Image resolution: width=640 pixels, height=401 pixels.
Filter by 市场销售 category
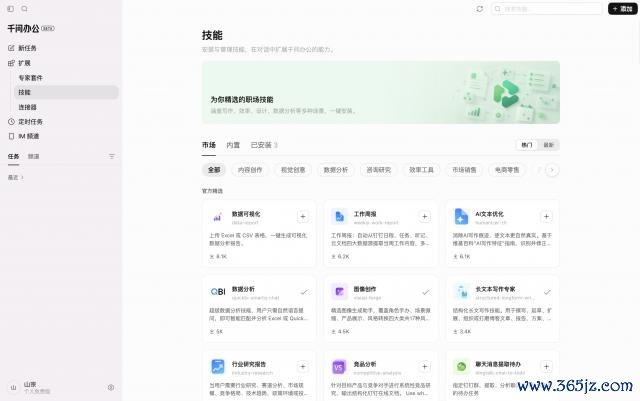464,170
